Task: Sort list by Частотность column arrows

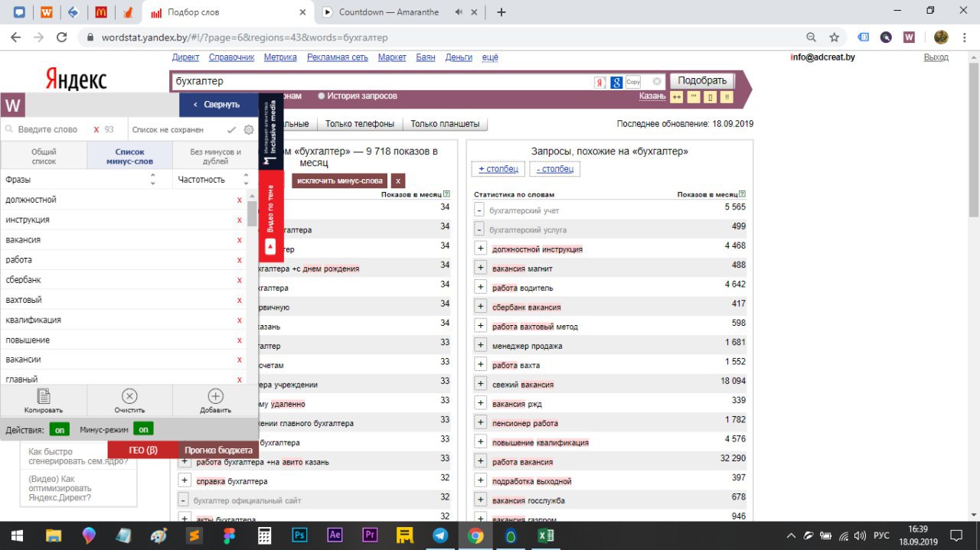Action: pos(246,179)
